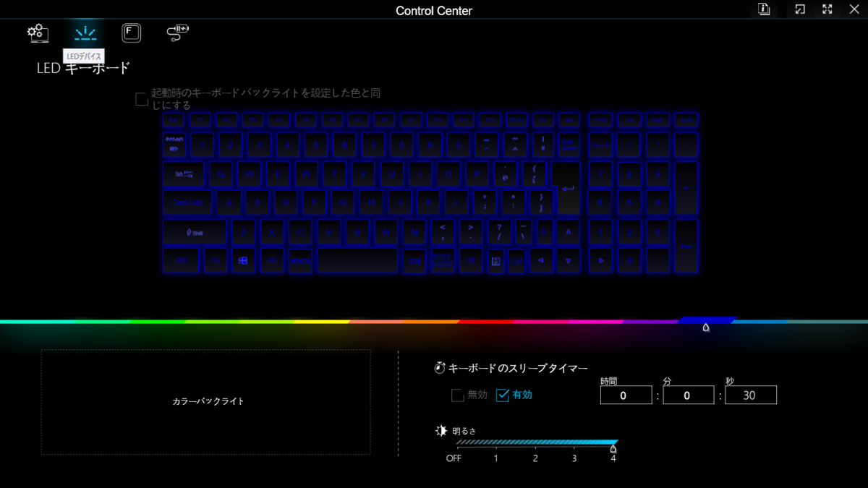The image size is (868, 488).
Task: Open the information icon in title bar
Action: click(764, 9)
